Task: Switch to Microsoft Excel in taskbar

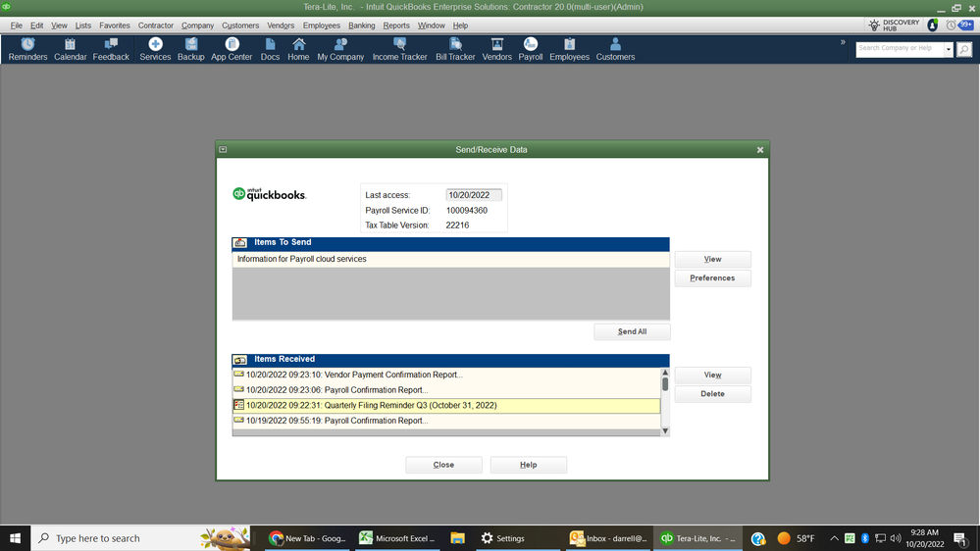Action: click(x=397, y=538)
